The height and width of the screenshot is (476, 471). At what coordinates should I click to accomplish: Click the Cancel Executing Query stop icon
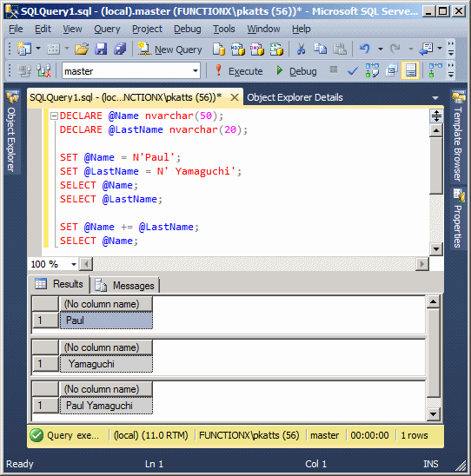point(334,69)
